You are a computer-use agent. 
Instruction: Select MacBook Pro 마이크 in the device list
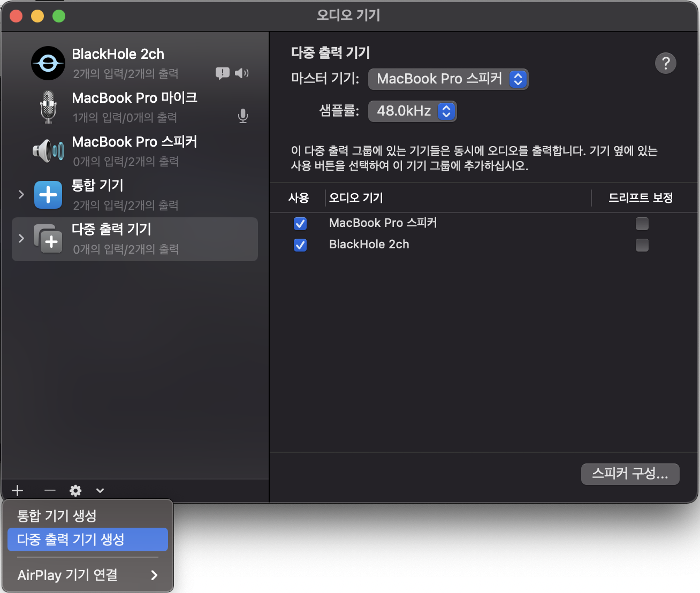(x=135, y=107)
